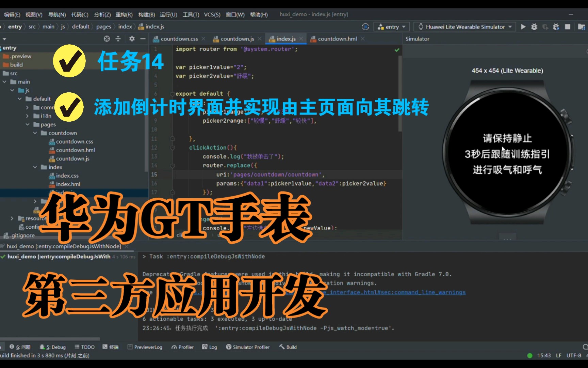Open the 构建(B) menu
This screenshot has height=368, width=588.
(x=147, y=14)
